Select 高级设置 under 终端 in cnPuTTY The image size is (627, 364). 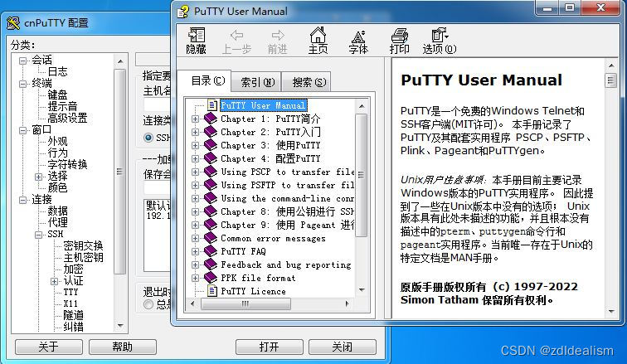(67, 118)
